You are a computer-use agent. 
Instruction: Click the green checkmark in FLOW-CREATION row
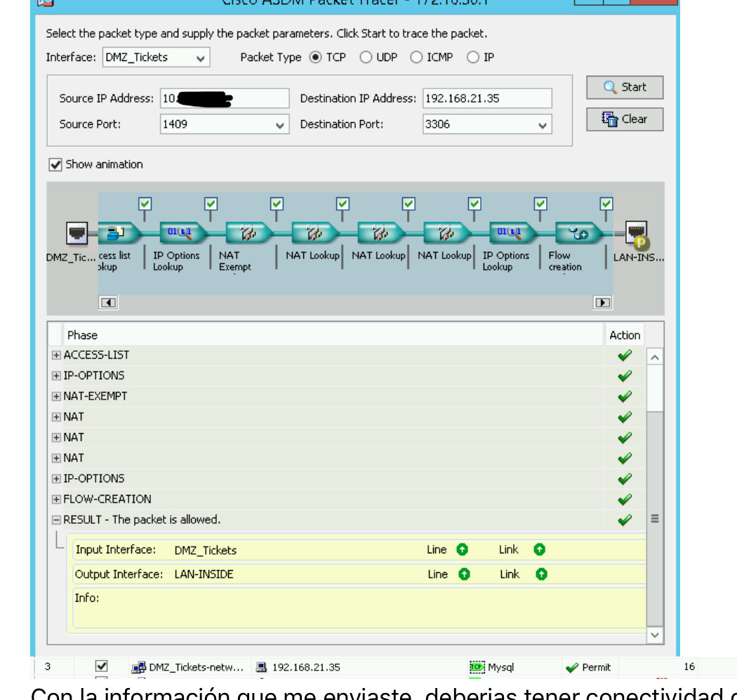(625, 499)
